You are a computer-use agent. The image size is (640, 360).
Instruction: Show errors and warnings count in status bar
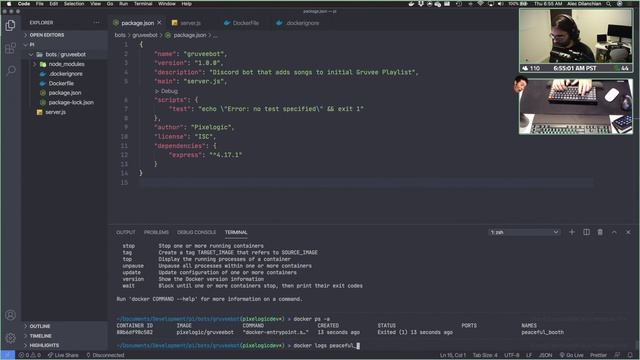[30, 355]
